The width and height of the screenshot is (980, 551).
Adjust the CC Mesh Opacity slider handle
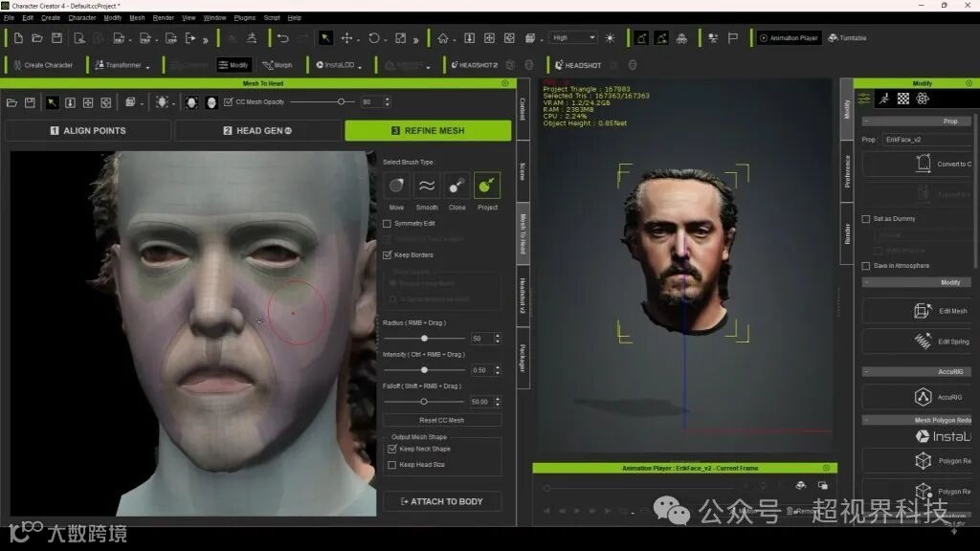tap(342, 101)
